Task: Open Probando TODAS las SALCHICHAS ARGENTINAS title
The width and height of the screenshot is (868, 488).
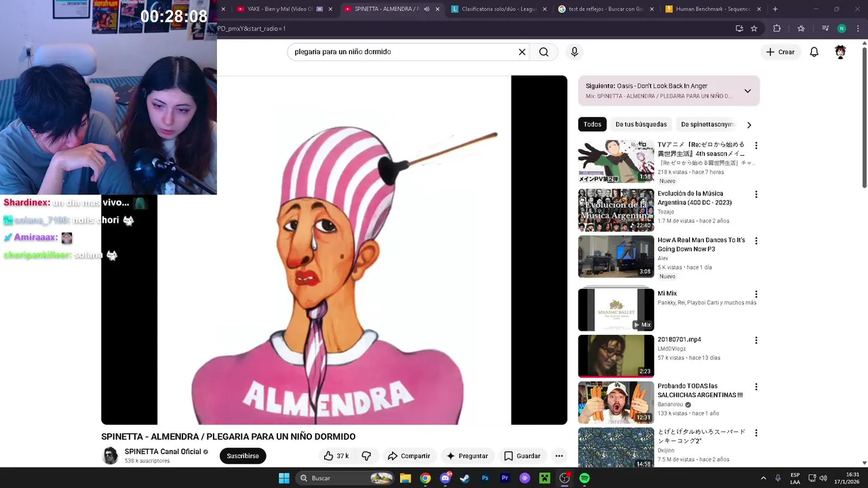Action: [700, 390]
